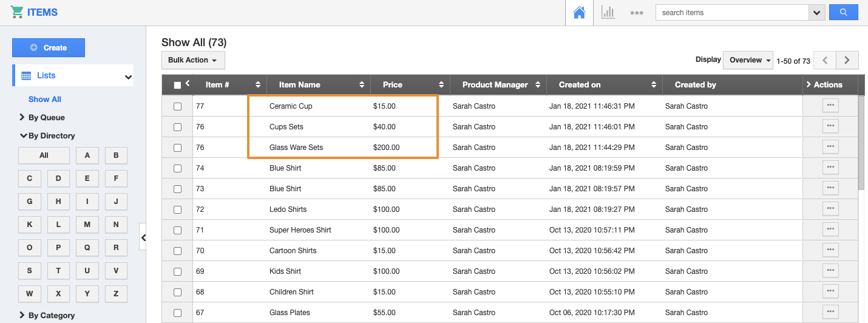Open the more options ellipsis in header

(x=636, y=13)
